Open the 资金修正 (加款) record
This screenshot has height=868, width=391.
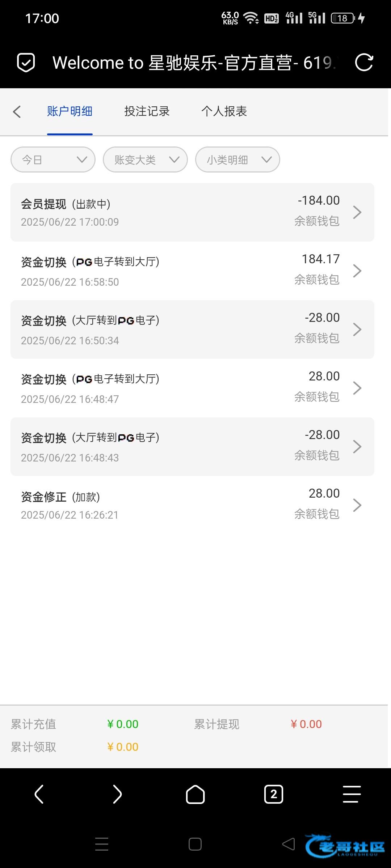click(x=192, y=505)
